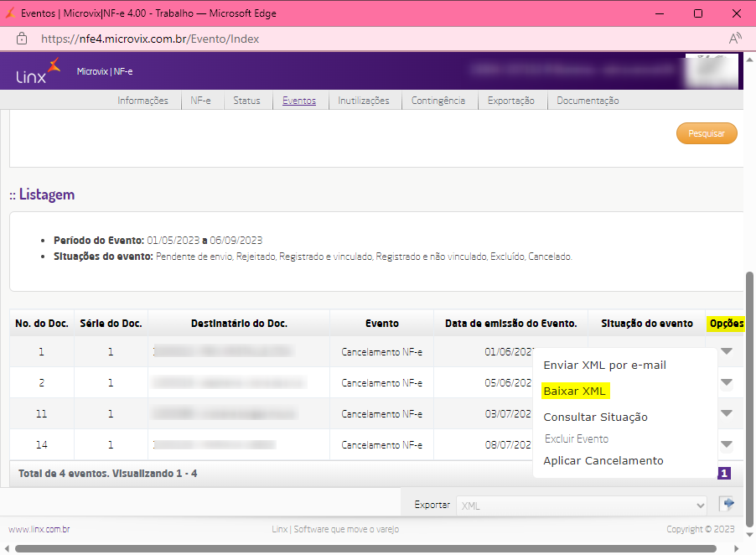Click the Linx logo in header
756x555 pixels.
38,70
